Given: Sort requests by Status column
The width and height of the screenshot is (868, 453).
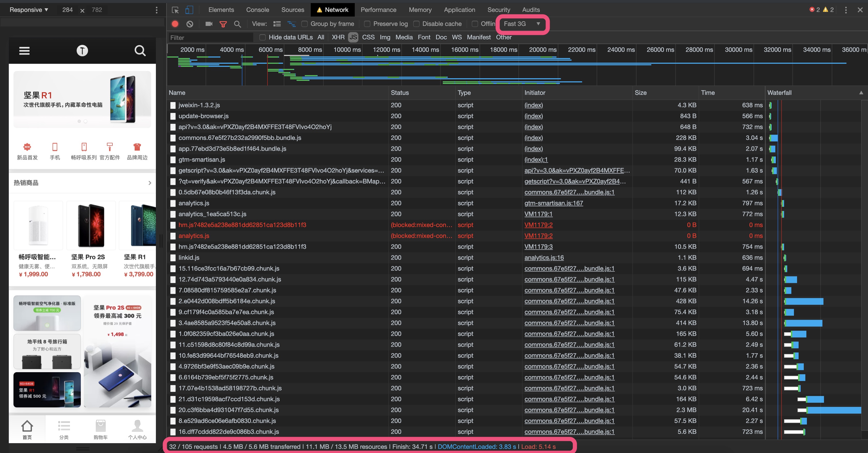Looking at the screenshot, I should coord(422,93).
